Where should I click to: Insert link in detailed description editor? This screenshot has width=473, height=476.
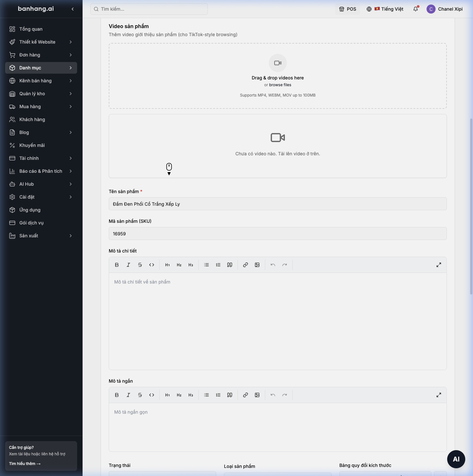tap(246, 265)
